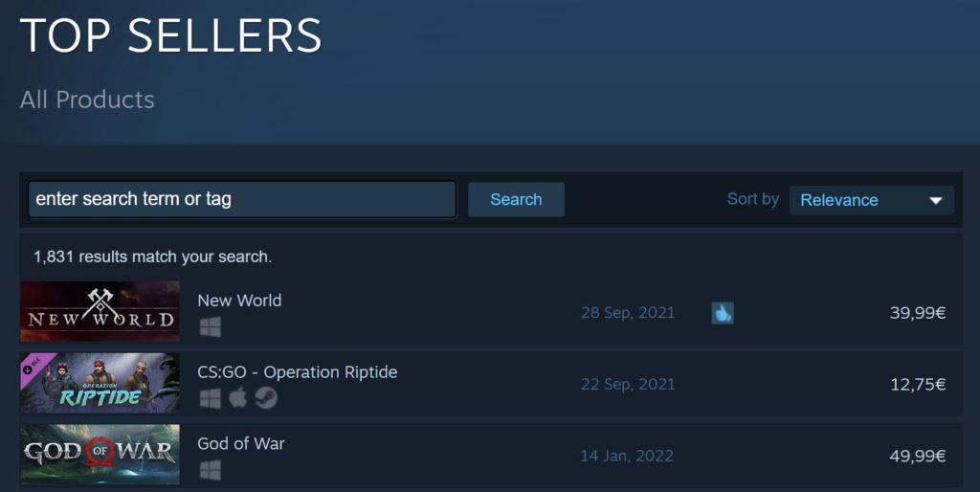Click the Steam icon under CS:GO Operation Riptide

[266, 397]
